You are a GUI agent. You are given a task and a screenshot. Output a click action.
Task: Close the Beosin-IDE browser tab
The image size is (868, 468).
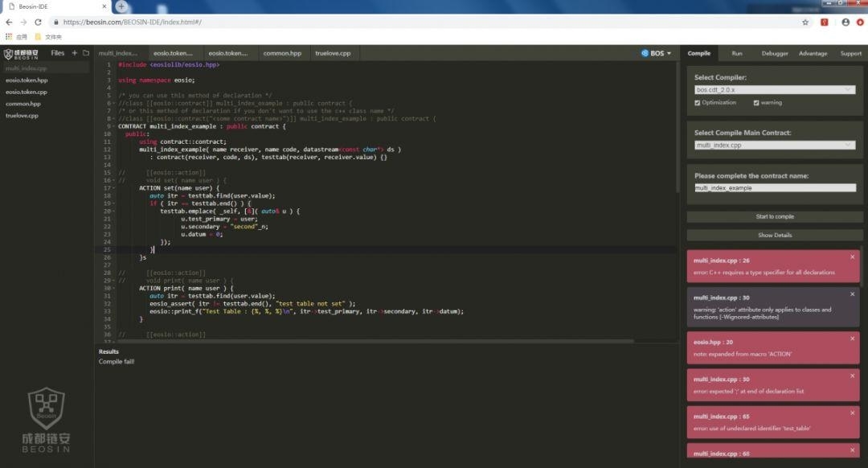click(104, 6)
